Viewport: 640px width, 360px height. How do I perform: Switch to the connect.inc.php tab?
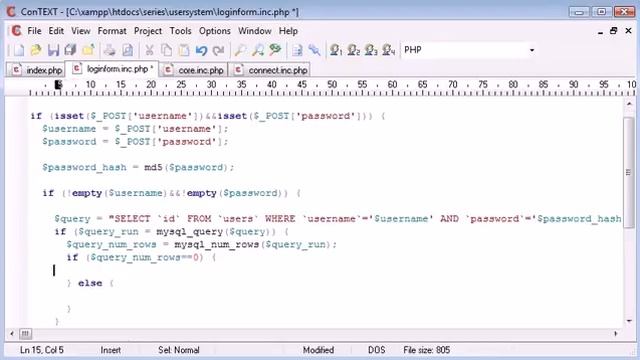point(269,70)
